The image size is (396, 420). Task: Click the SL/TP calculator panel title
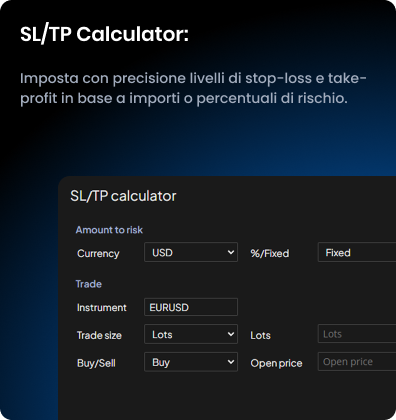pyautogui.click(x=123, y=196)
